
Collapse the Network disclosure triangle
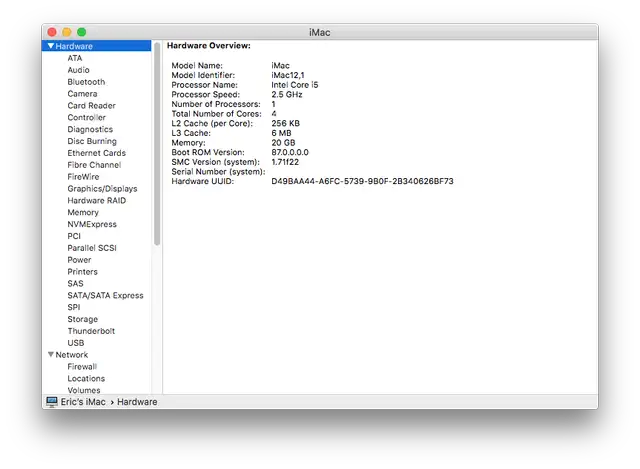(x=51, y=354)
